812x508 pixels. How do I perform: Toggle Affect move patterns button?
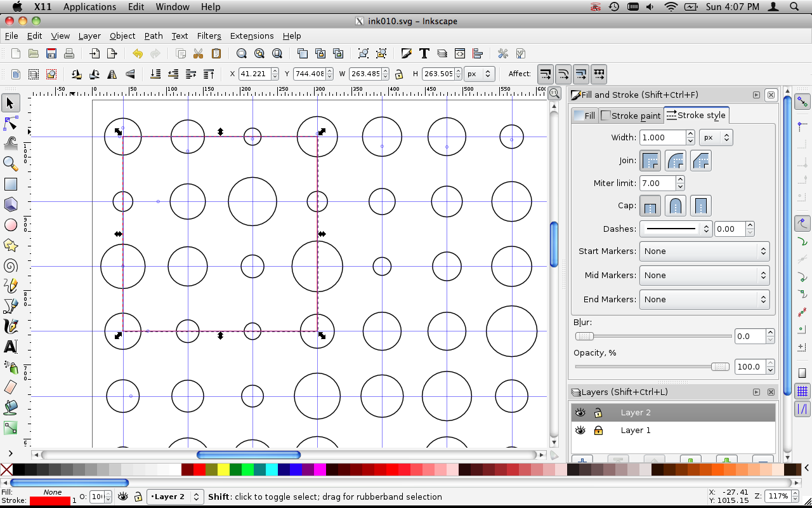click(x=599, y=74)
